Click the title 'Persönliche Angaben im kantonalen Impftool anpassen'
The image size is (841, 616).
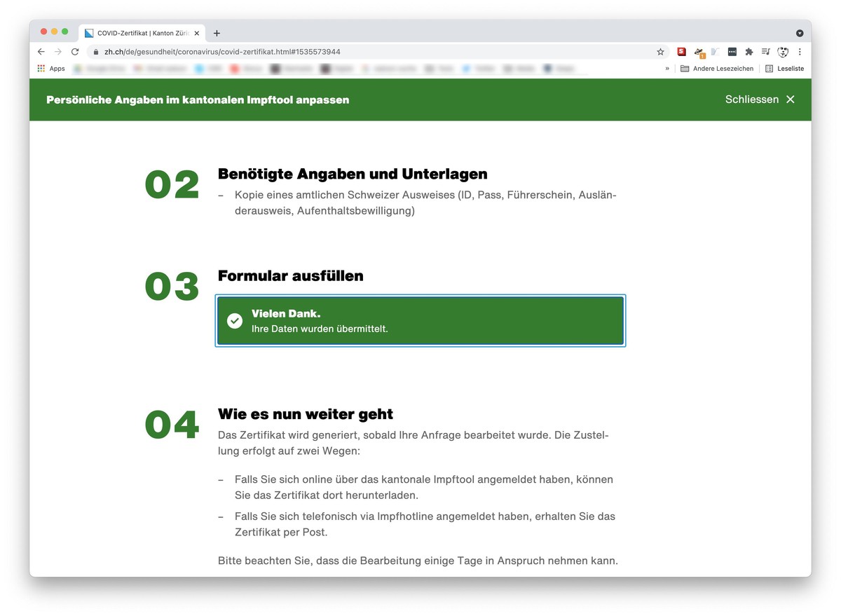198,100
